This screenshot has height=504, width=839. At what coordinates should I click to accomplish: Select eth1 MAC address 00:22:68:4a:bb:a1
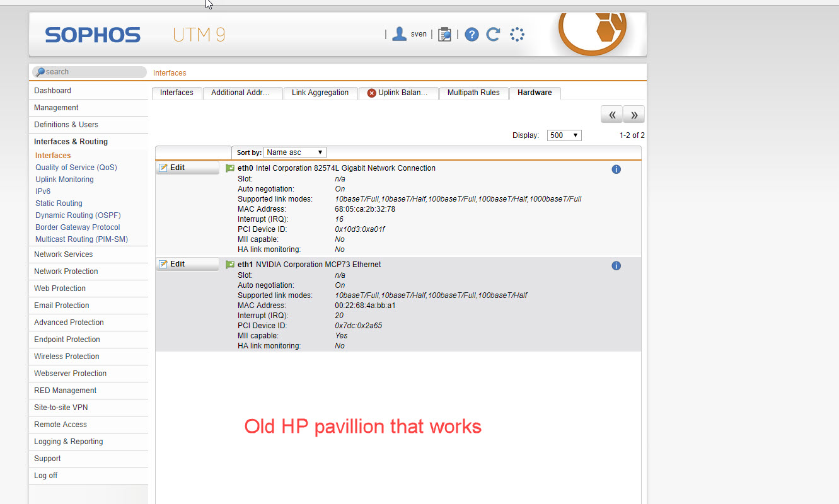click(x=365, y=306)
